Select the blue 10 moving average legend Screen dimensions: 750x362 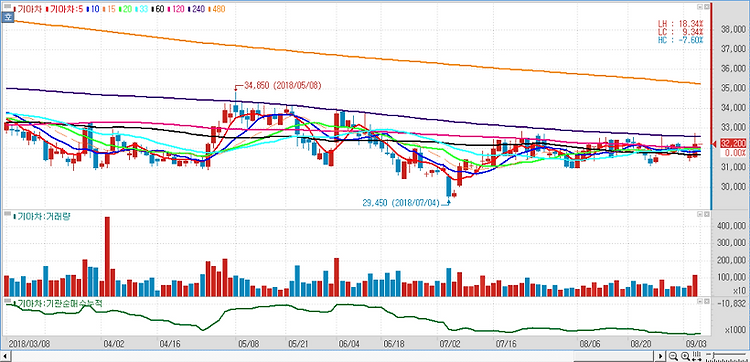point(94,9)
